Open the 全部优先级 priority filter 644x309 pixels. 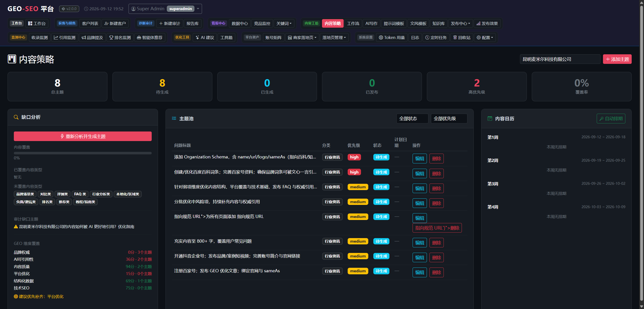coord(449,118)
